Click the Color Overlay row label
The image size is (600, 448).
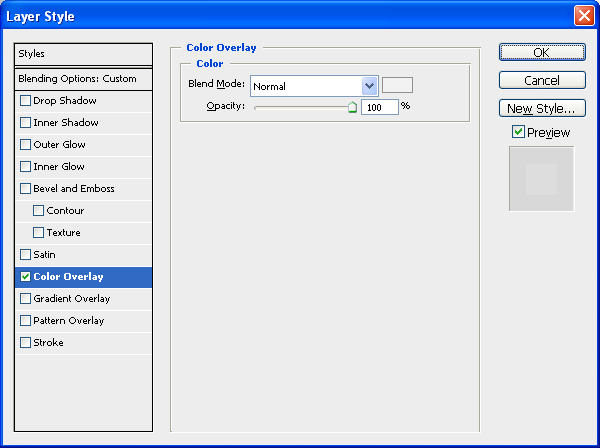[68, 277]
